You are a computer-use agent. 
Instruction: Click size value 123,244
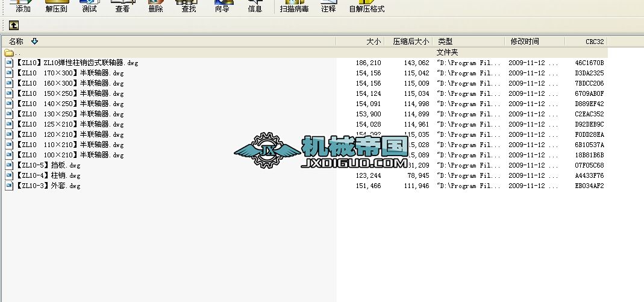pos(369,175)
